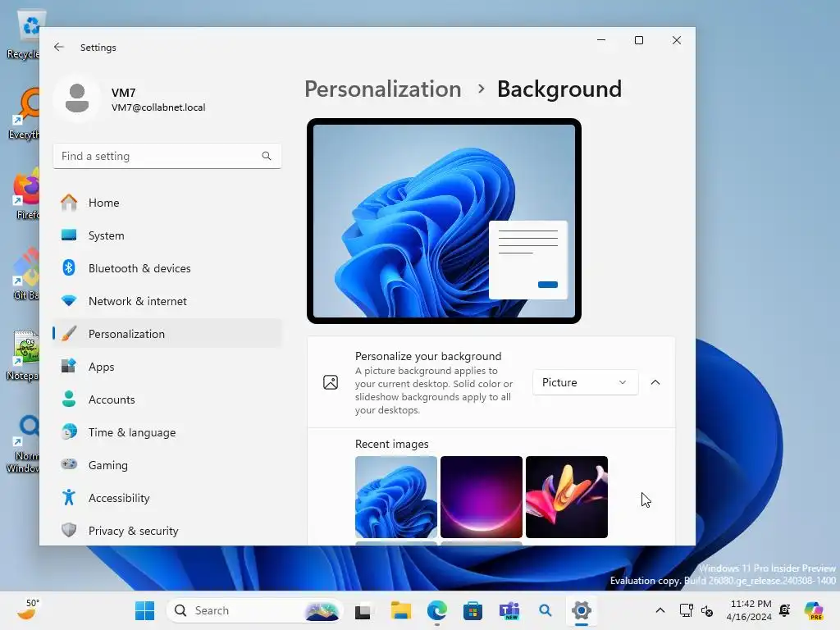Click the Accounts person icon
This screenshot has width=840, height=630.
(69, 399)
